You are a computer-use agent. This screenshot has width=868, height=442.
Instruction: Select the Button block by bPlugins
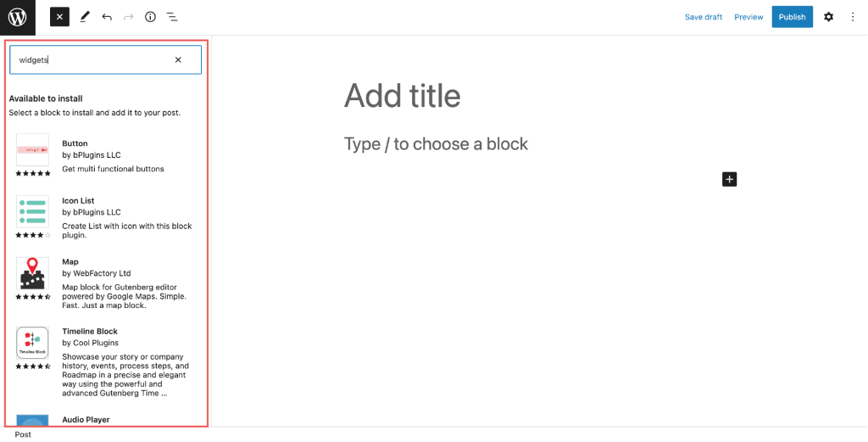(x=105, y=155)
